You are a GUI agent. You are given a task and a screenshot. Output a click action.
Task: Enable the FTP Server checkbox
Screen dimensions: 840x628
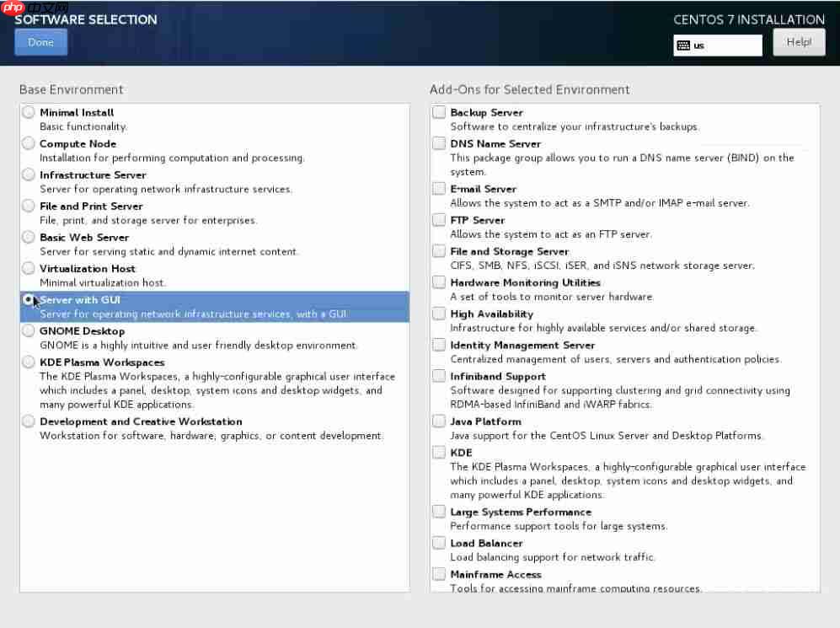(439, 220)
